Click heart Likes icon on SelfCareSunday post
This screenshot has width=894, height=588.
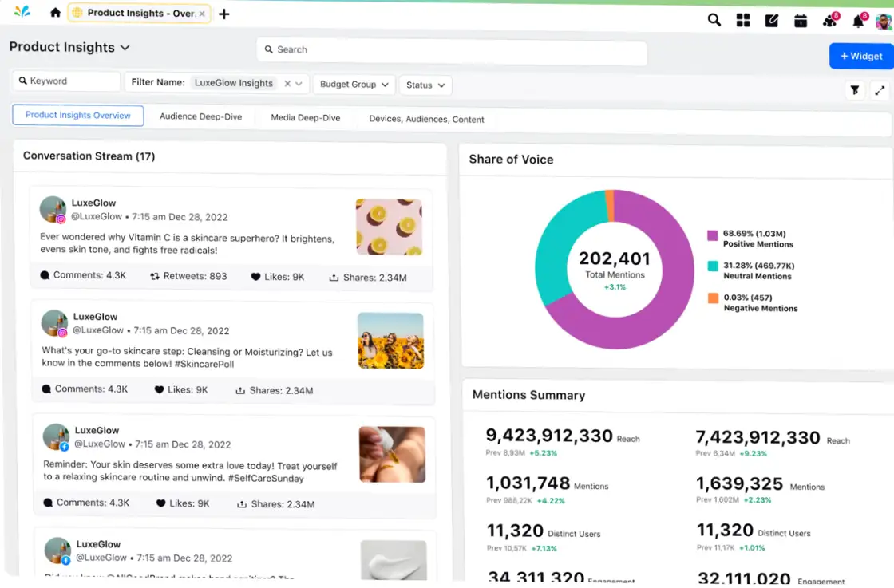160,503
